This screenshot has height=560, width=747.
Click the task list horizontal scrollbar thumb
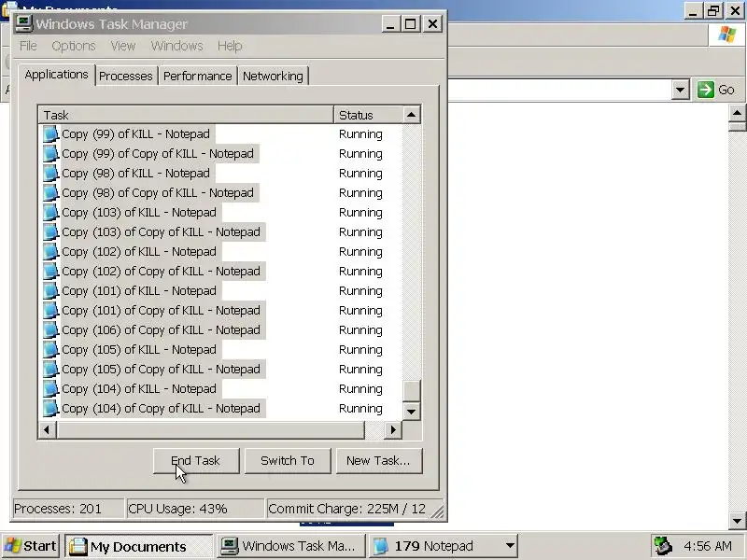[x=211, y=429]
